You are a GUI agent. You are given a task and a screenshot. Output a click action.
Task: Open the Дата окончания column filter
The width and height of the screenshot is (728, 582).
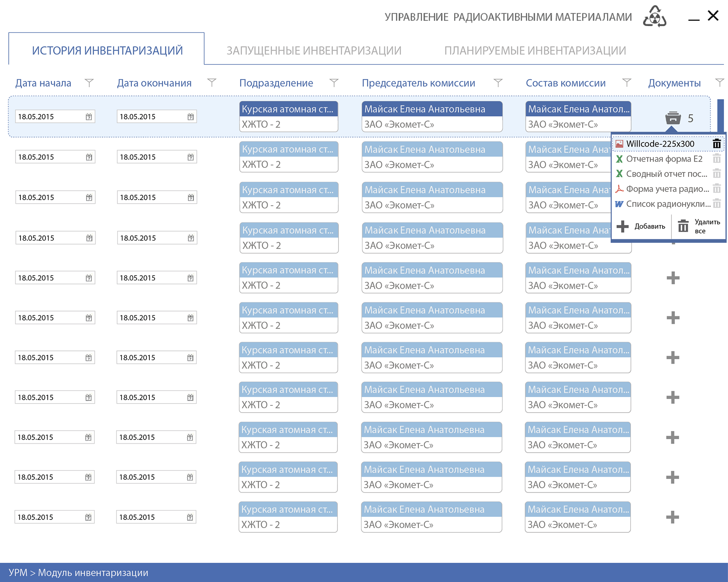point(212,83)
